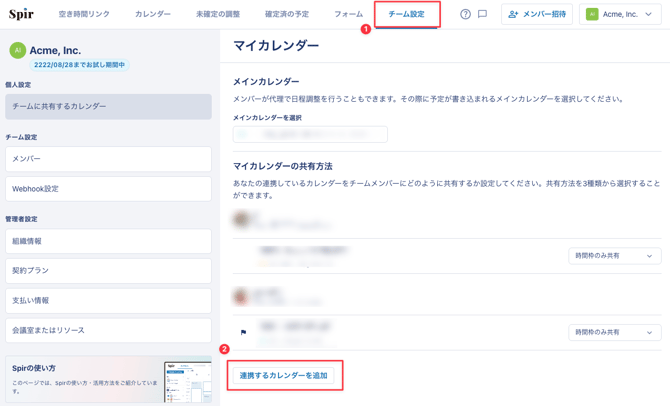This screenshot has height=406, width=670.
Task: Open the 未確定の調整 tab
Action: (217, 15)
